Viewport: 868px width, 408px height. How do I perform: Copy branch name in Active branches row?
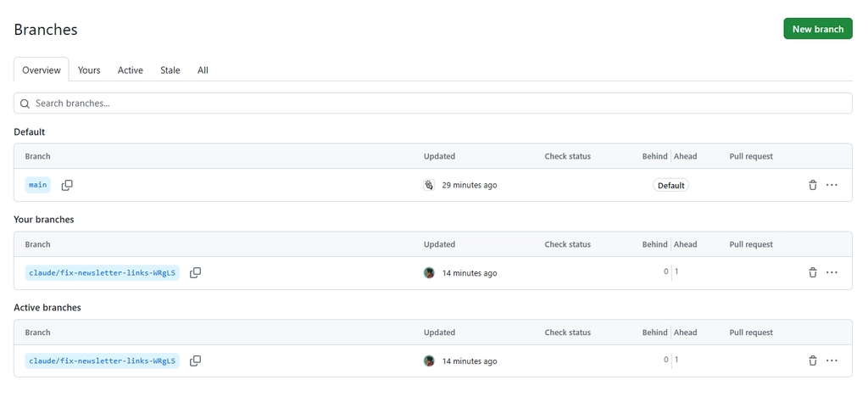[x=196, y=361]
